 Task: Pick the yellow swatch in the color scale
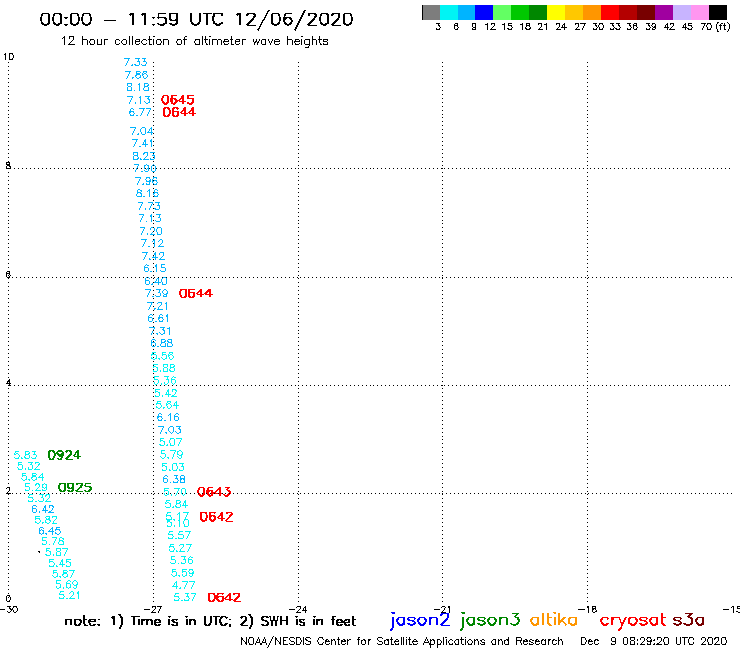pos(556,12)
